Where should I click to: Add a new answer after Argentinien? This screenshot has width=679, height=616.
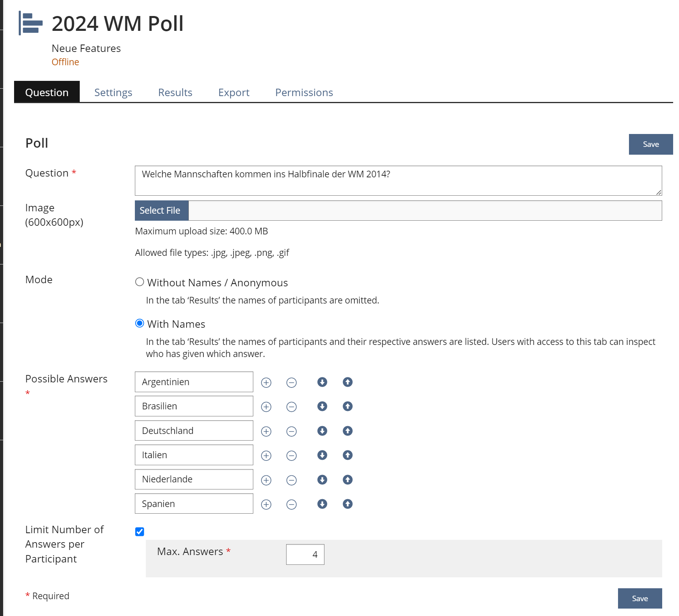click(266, 382)
